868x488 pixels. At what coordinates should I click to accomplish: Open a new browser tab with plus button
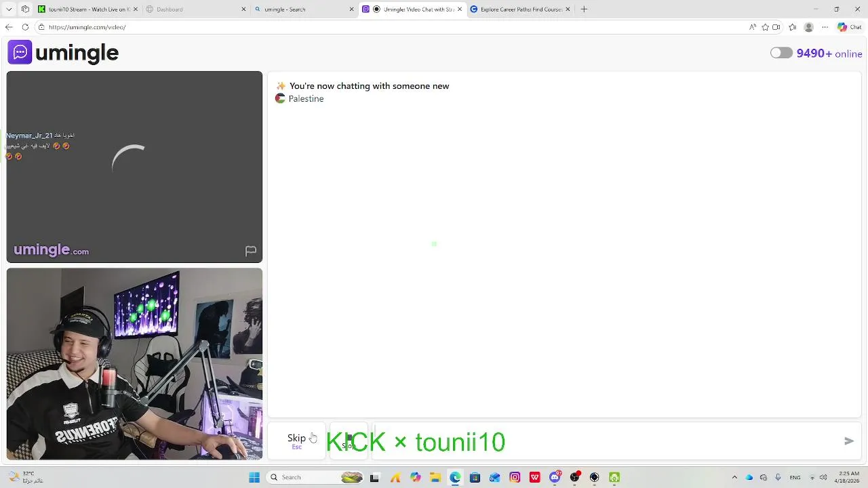coord(584,9)
